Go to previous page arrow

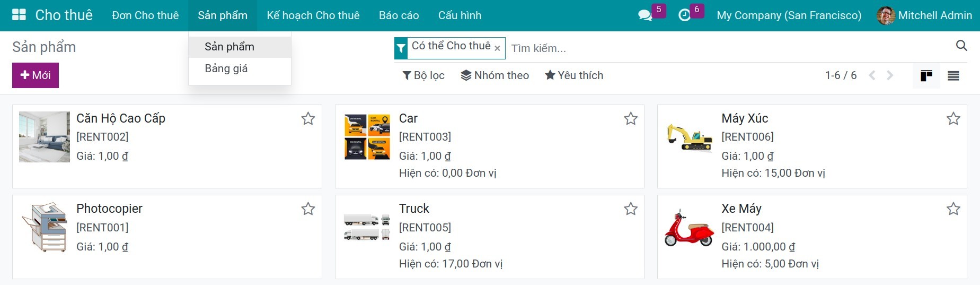pyautogui.click(x=872, y=75)
